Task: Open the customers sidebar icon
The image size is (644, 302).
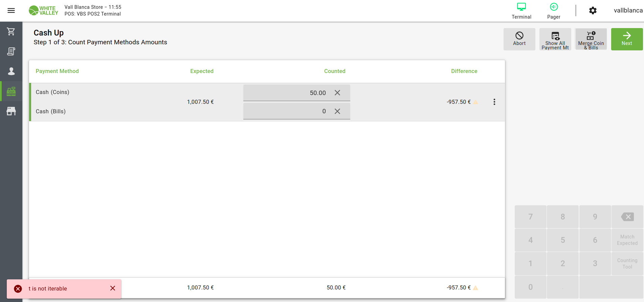Action: tap(11, 71)
